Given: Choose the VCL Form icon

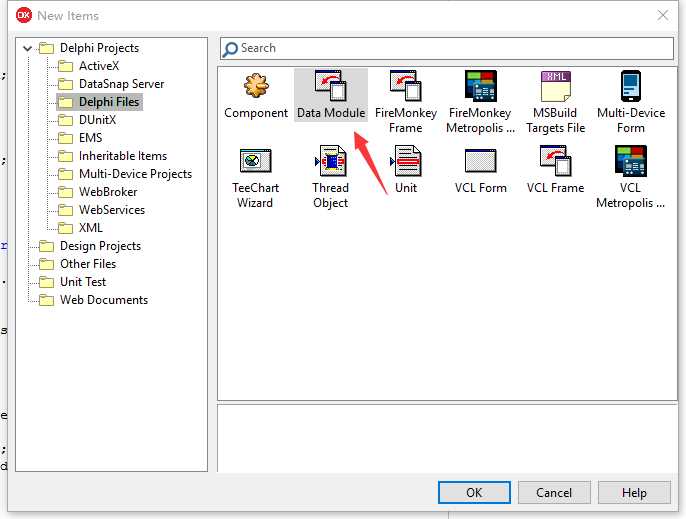Looking at the screenshot, I should click(480, 161).
